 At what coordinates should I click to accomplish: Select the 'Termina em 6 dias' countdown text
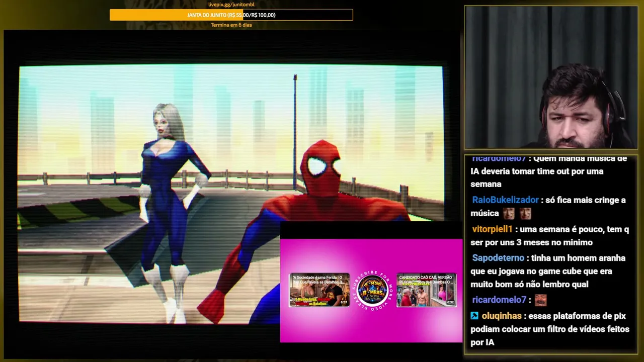tap(231, 25)
